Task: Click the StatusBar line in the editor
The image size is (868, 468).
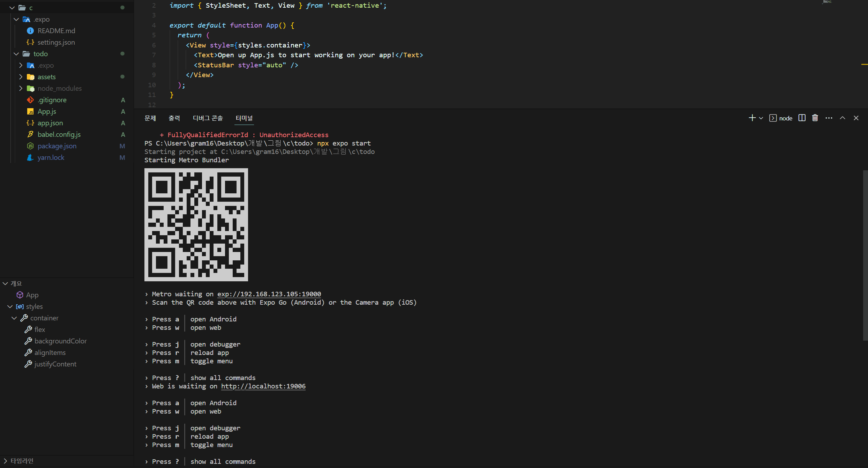Action: 246,65
